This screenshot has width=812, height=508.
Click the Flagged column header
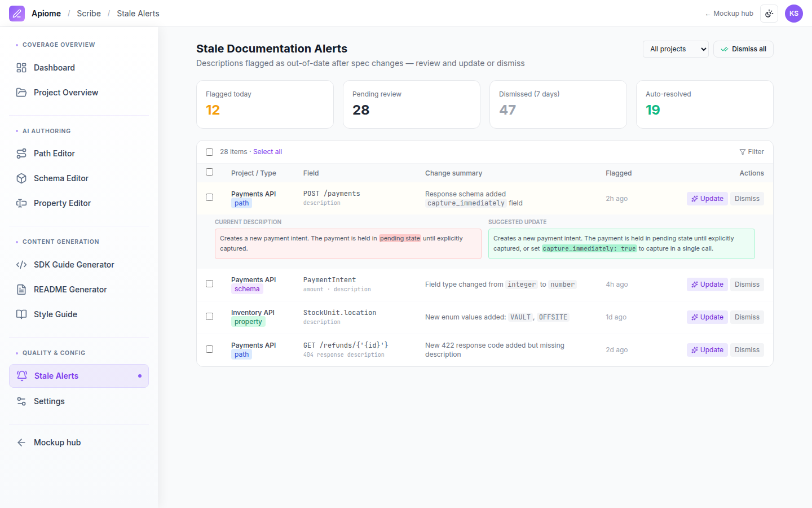click(x=619, y=173)
